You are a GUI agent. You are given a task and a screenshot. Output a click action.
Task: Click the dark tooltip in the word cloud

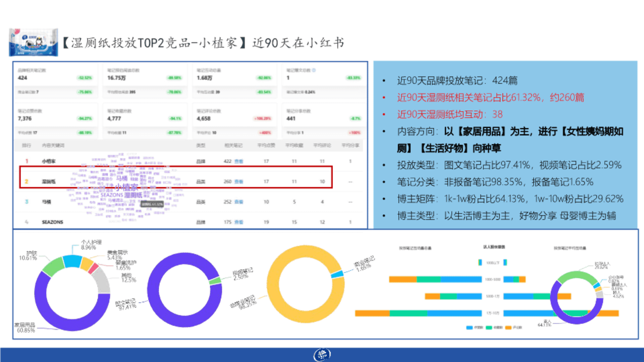(x=152, y=204)
